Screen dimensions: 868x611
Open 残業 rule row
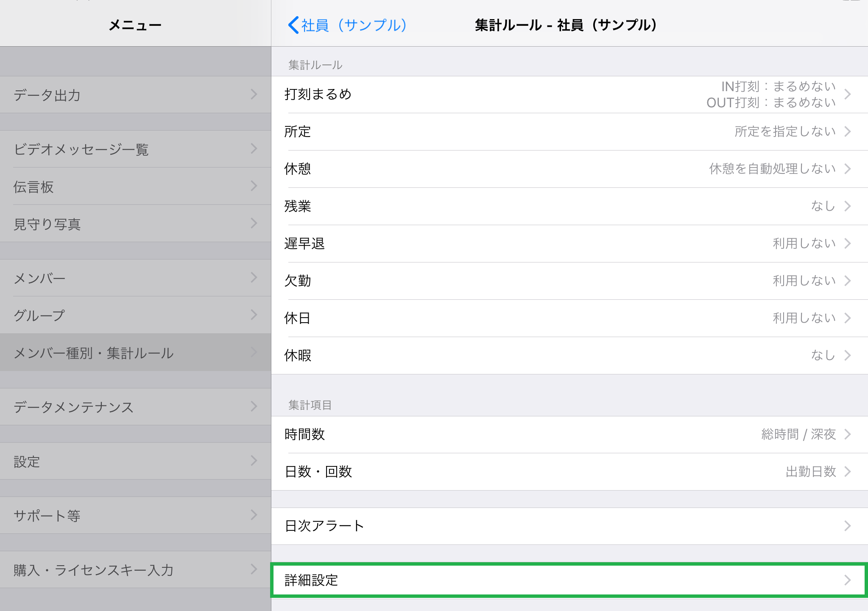(x=569, y=206)
